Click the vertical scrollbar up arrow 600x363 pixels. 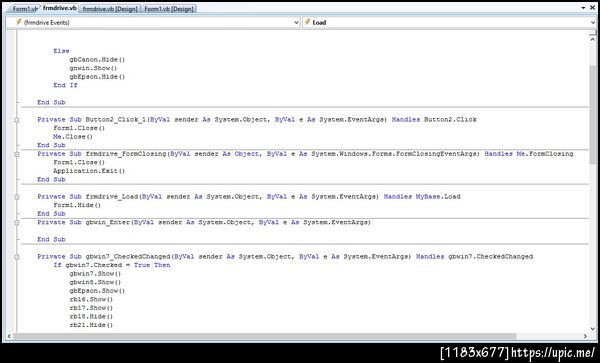click(x=593, y=39)
